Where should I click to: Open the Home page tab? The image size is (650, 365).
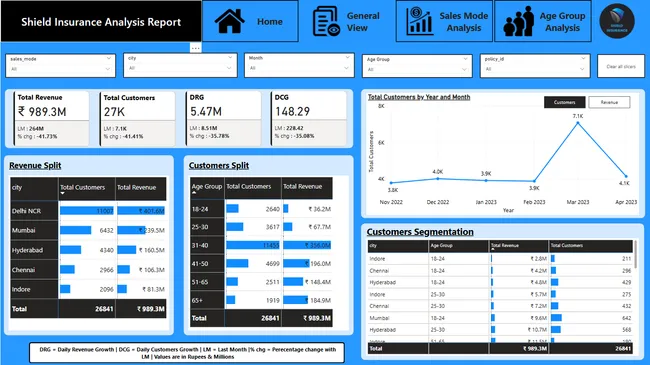click(x=250, y=21)
